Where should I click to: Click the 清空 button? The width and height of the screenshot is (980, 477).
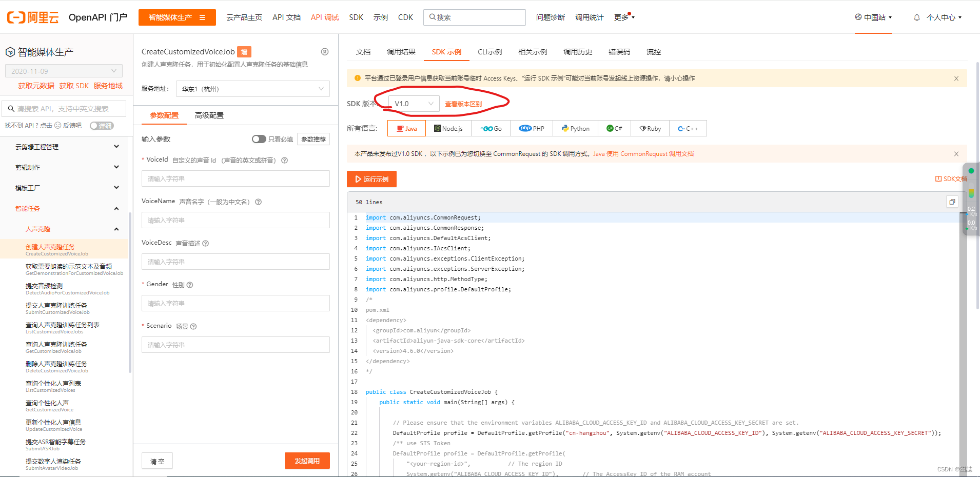[157, 461]
